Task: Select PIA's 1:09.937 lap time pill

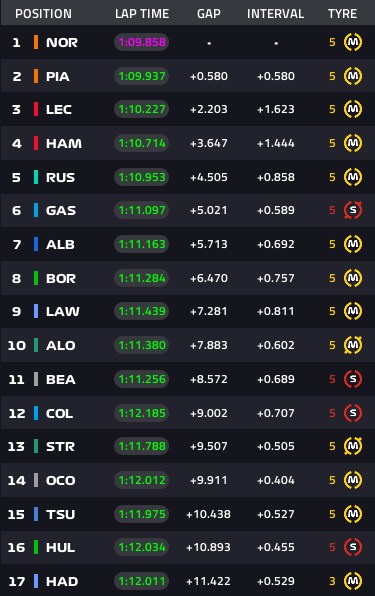Action: point(142,76)
